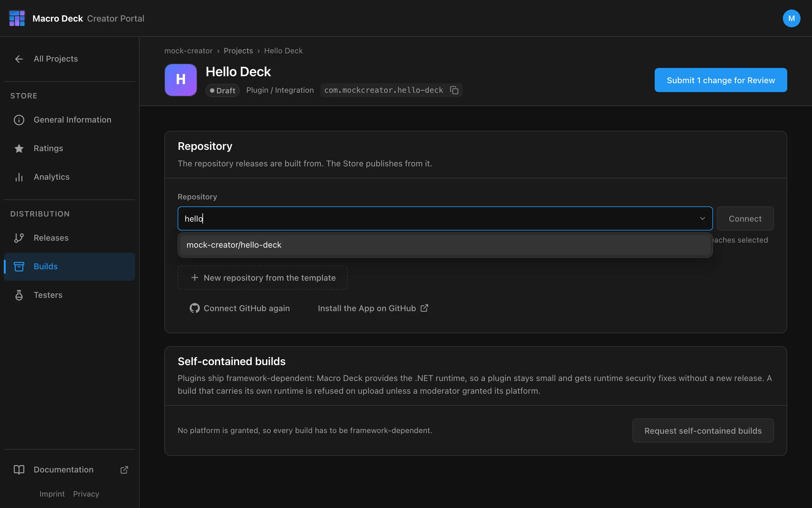
Task: Click the Hello Deck breadcrumb text
Action: click(283, 51)
